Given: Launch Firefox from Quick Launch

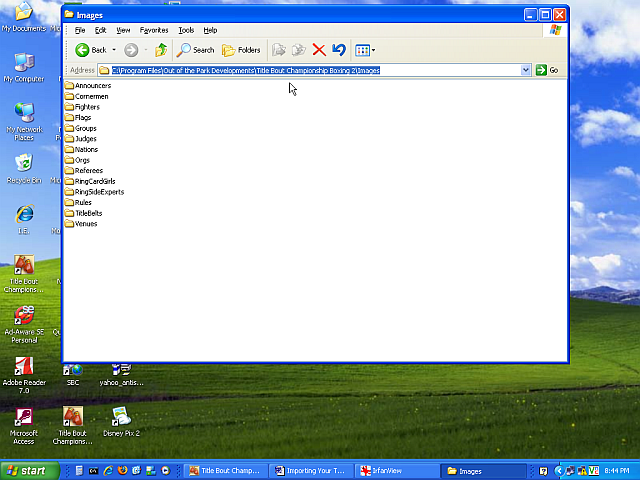Looking at the screenshot, I should point(122,471).
